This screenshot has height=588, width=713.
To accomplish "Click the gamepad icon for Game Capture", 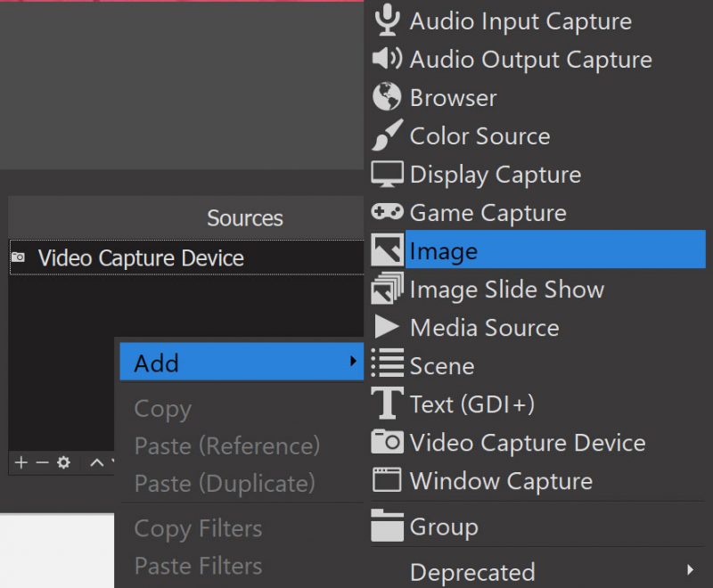I will (387, 213).
